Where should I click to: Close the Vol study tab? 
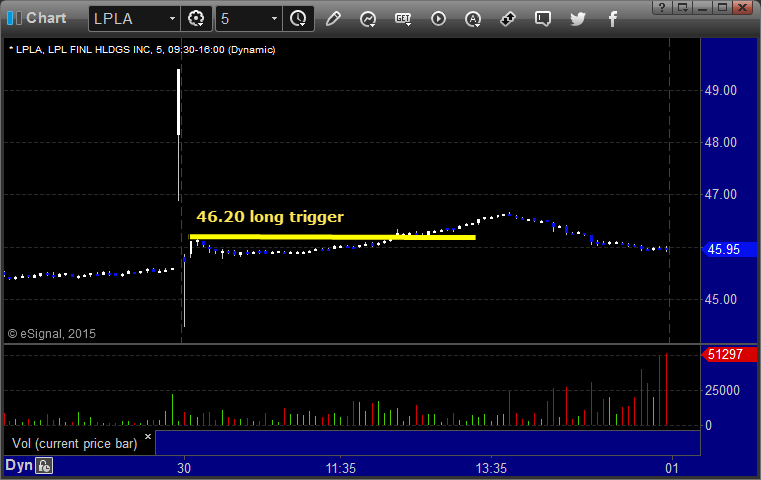click(148, 436)
